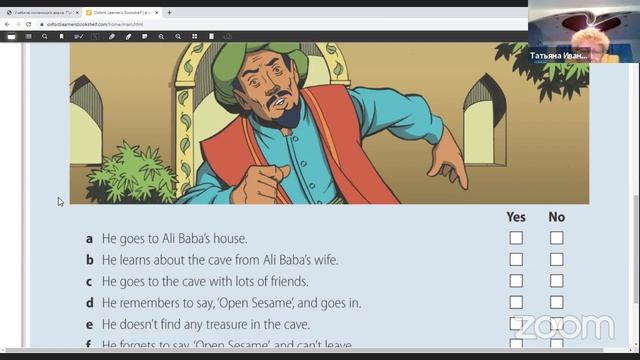Close the first browser tab
Image resolution: width=640 pixels, height=360 pixels.
tap(77, 13)
